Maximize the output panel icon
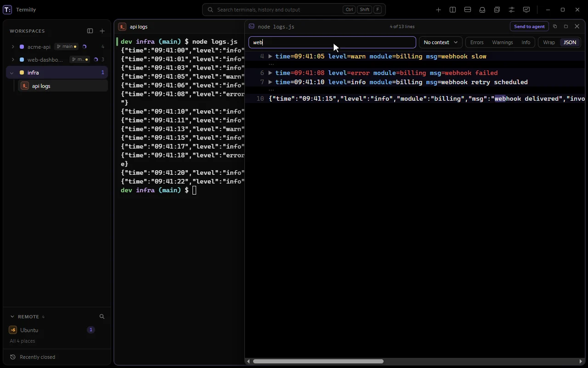Viewport: 588px width, 368px height. (566, 27)
